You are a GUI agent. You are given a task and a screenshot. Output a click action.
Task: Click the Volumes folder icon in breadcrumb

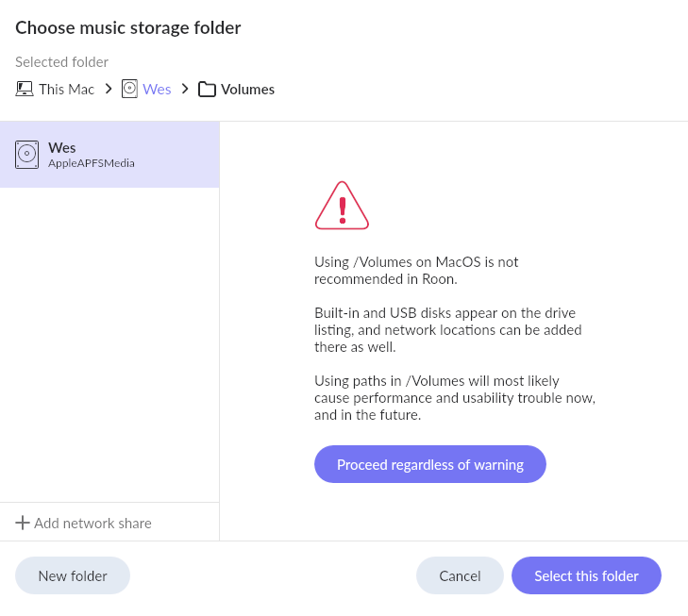click(207, 90)
